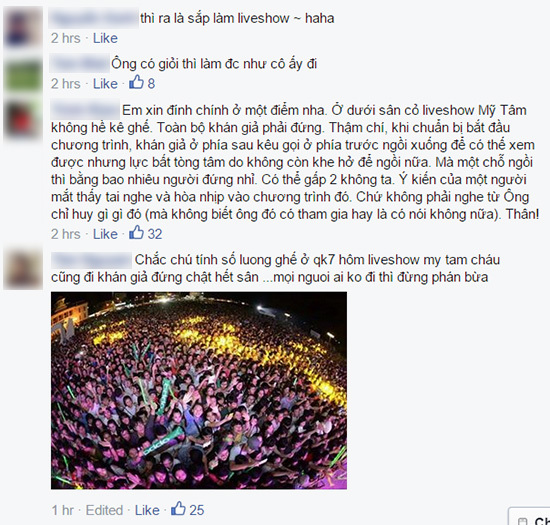This screenshot has width=550, height=525.
Task: Open the green avatar of second commenter
Action: (x=23, y=74)
